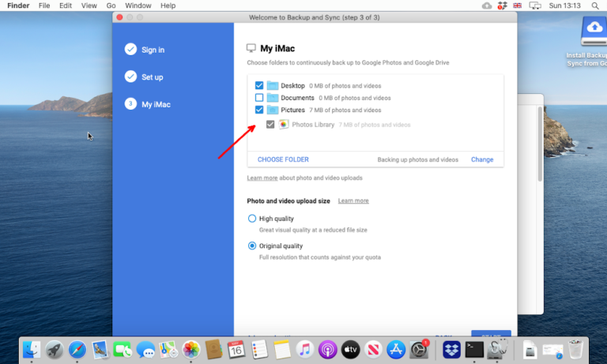Open Notes yellow pad in dock
607x364 pixels.
(x=282, y=350)
